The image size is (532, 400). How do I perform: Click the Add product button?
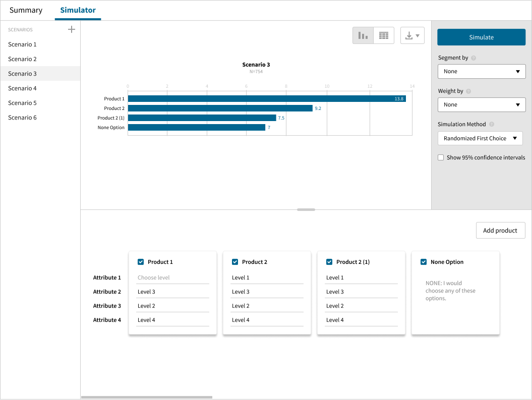500,231
